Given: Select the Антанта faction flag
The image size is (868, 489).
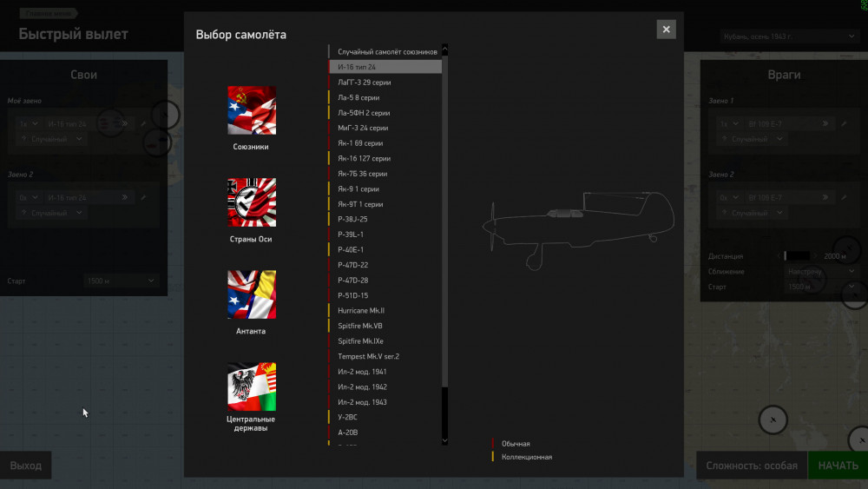Looking at the screenshot, I should (x=252, y=294).
